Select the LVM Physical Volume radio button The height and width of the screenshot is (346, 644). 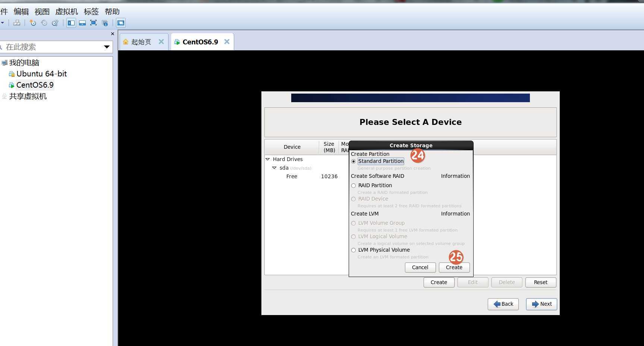coord(354,250)
